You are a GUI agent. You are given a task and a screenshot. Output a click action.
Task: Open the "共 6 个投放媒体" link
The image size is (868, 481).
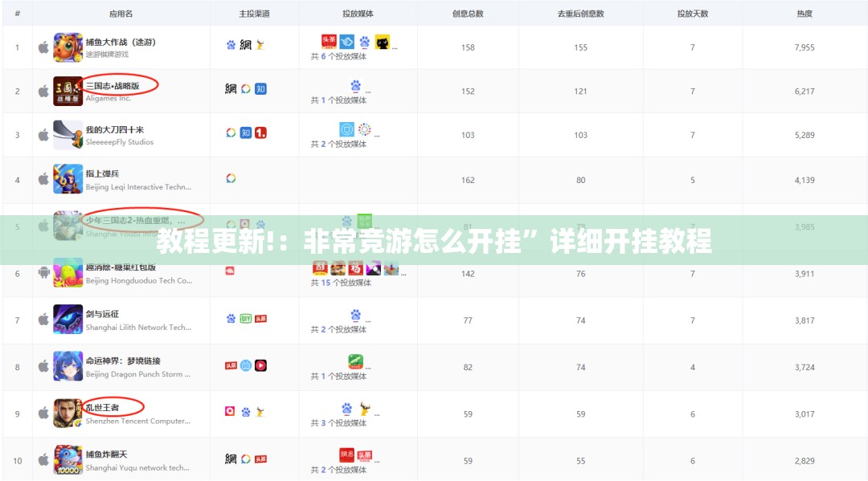(x=339, y=56)
